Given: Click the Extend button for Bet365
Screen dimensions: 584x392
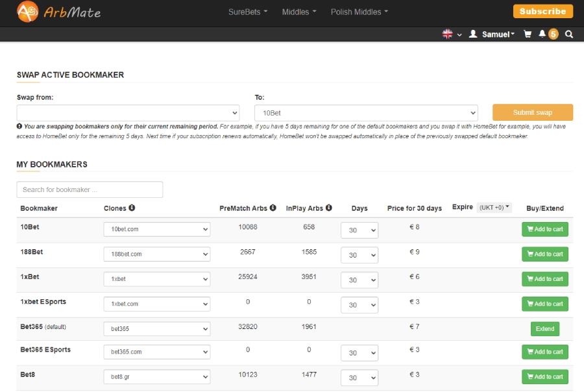Looking at the screenshot, I should [x=544, y=329].
